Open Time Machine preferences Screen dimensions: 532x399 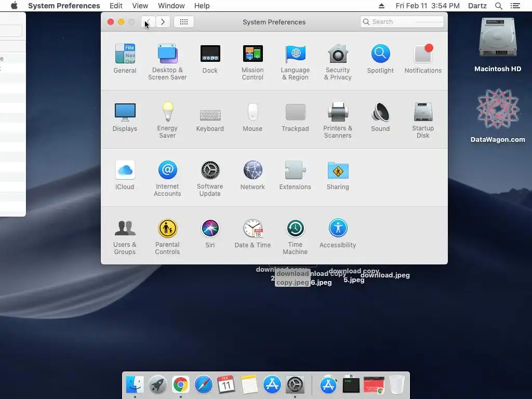[x=295, y=237]
